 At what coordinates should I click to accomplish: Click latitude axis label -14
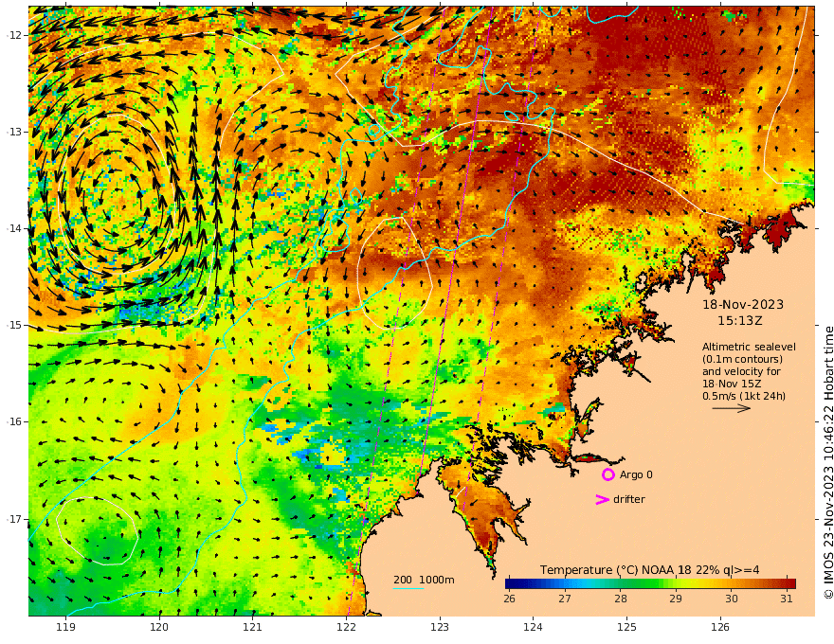(15, 228)
